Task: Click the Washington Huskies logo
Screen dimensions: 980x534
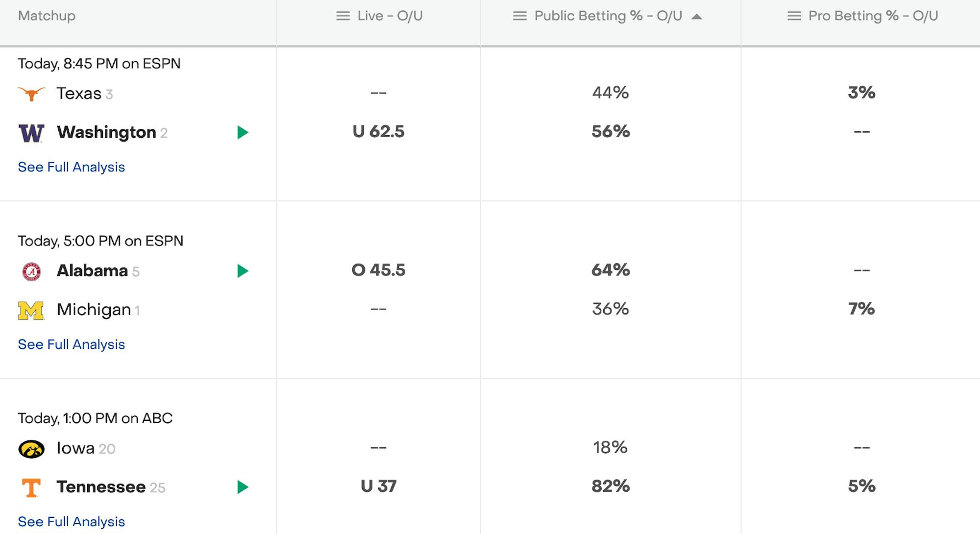Action: (x=31, y=133)
